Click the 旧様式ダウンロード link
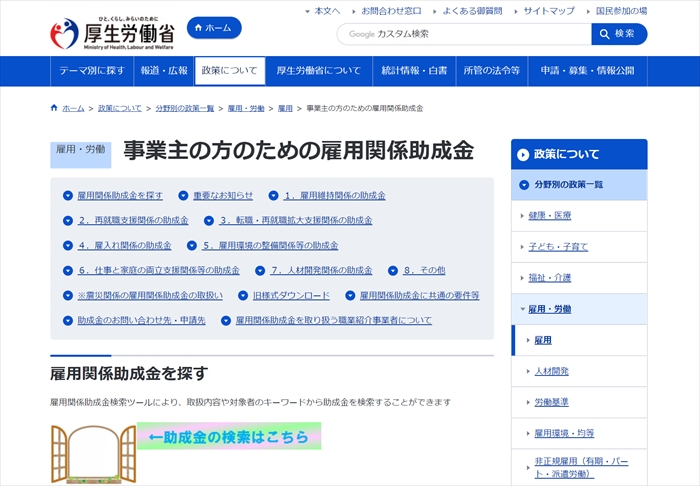Screen dimensions: 700x486 point(291,296)
